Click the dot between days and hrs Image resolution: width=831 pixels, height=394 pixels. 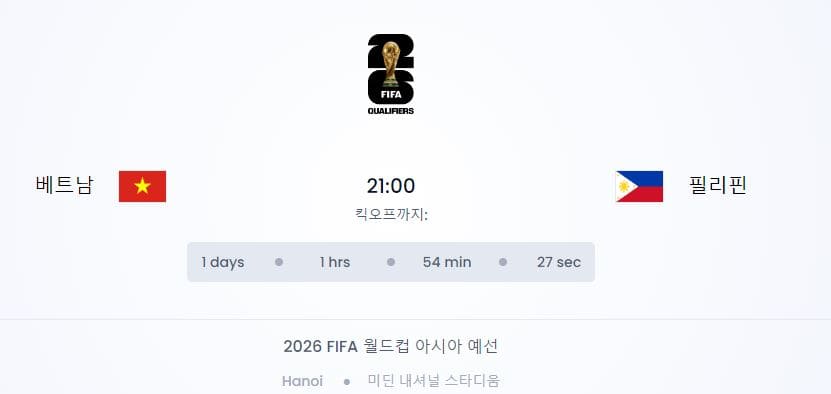tap(279, 262)
